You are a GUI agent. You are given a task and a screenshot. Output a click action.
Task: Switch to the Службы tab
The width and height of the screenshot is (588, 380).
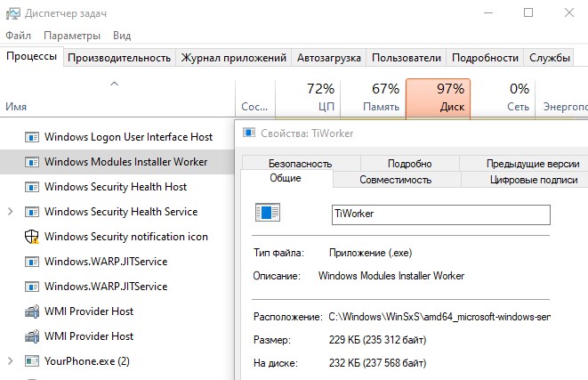point(550,58)
